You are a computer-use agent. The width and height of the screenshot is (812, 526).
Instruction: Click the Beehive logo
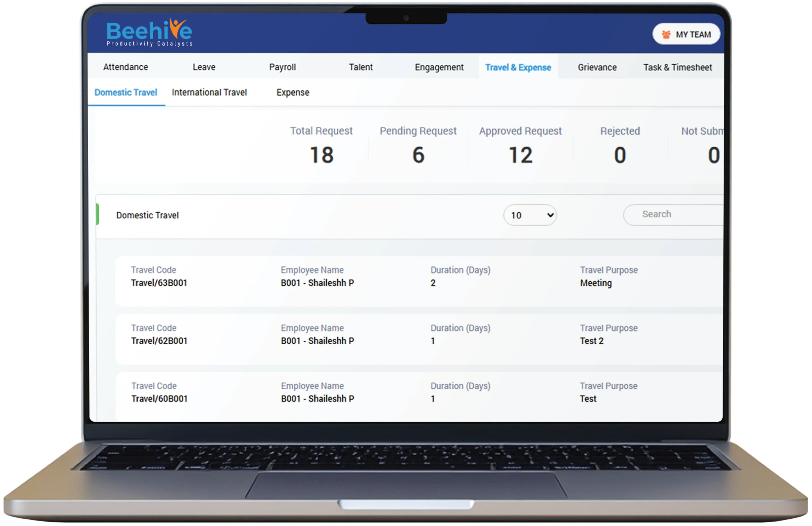tap(149, 33)
